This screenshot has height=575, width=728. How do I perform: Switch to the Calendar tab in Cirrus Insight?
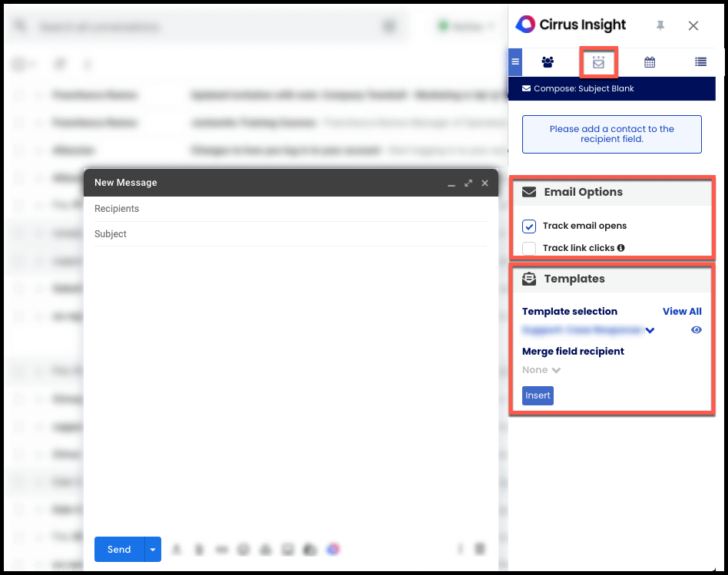click(649, 62)
